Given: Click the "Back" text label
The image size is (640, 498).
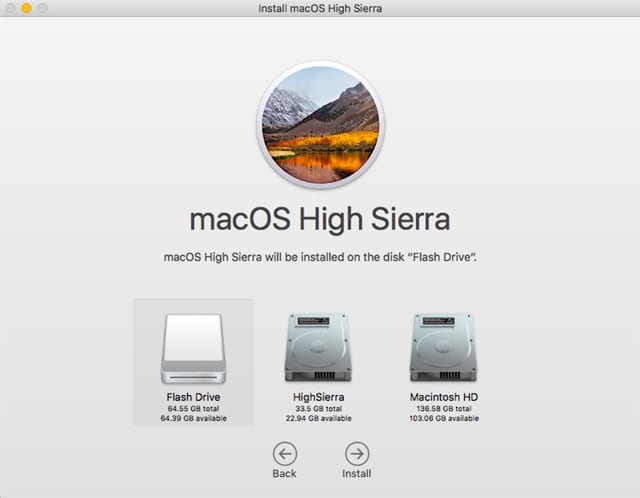Looking at the screenshot, I should 285,474.
